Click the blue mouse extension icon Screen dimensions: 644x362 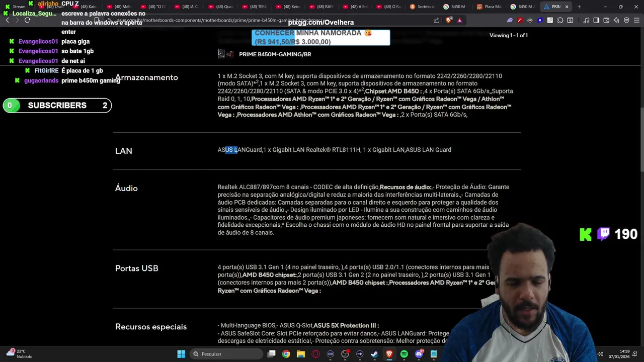540,20
